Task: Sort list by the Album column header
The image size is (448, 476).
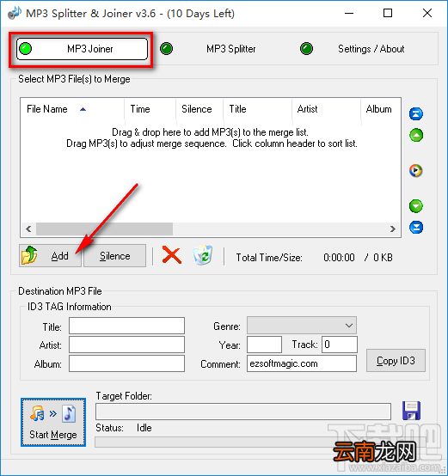Action: coord(381,109)
